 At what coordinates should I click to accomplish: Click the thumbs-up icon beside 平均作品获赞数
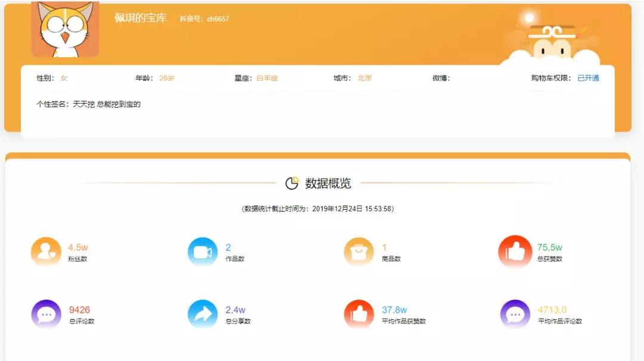tap(359, 314)
